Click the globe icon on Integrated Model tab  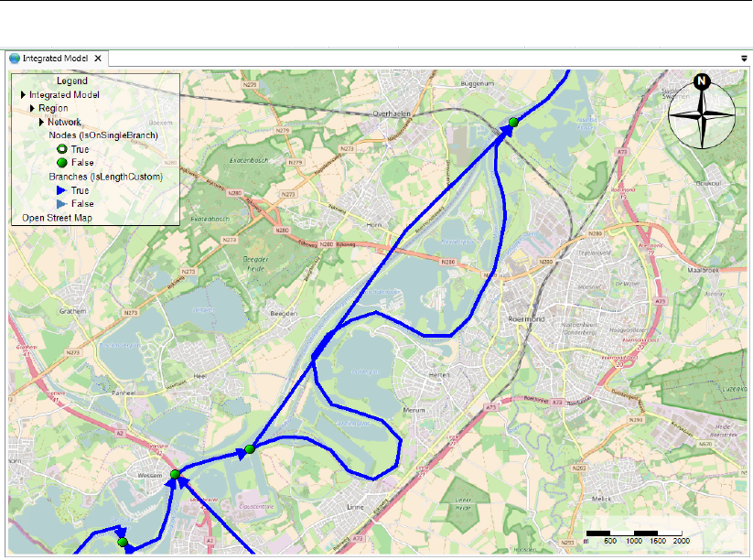click(x=15, y=59)
